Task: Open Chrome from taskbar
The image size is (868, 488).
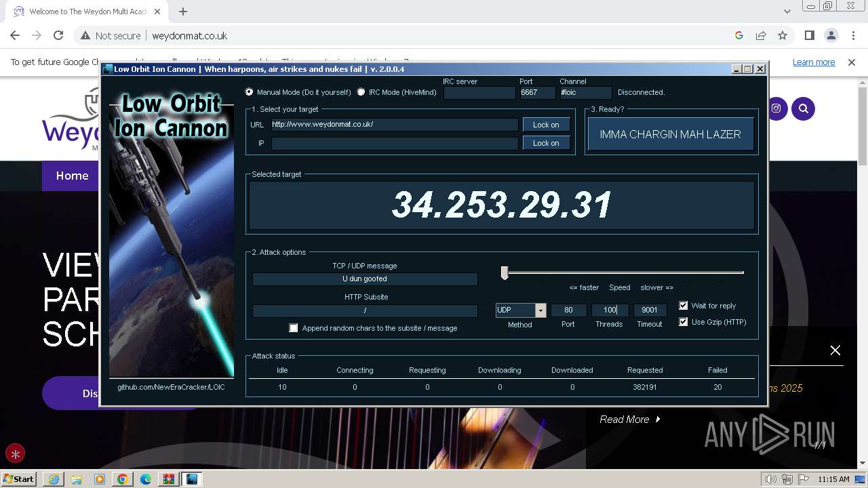Action: click(x=123, y=479)
